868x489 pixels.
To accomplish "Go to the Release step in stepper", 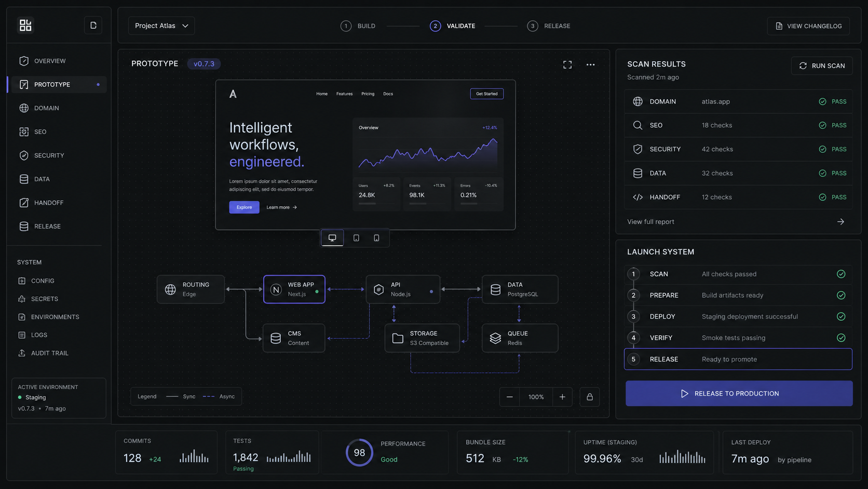I will pyautogui.click(x=549, y=26).
